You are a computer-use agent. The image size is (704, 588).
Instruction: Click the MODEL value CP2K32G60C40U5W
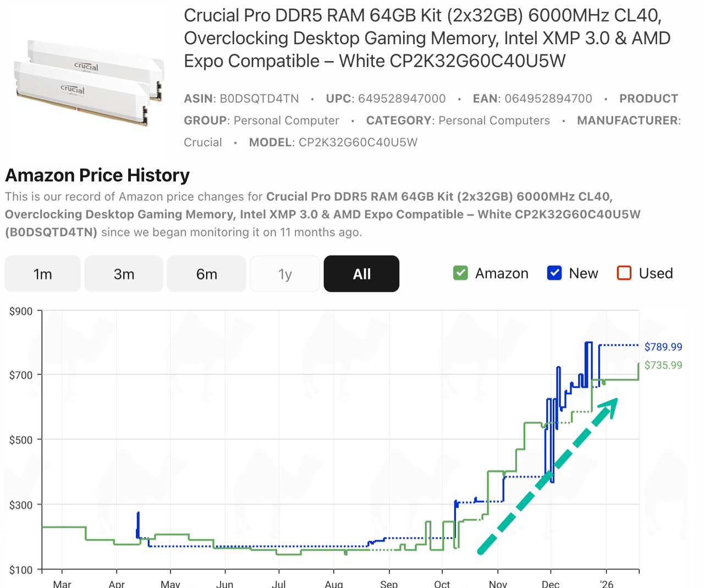[358, 142]
